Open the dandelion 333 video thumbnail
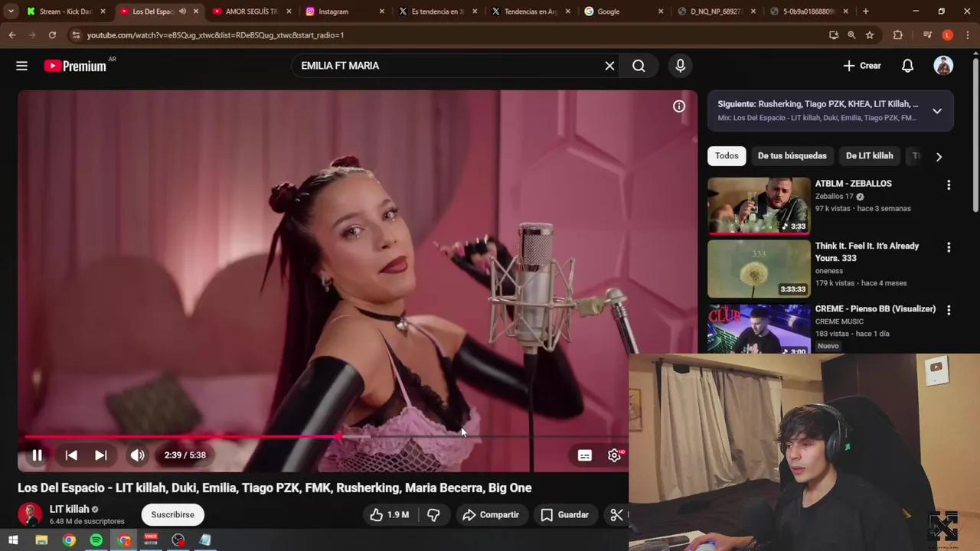Viewport: 980px width, 551px height. pos(759,269)
